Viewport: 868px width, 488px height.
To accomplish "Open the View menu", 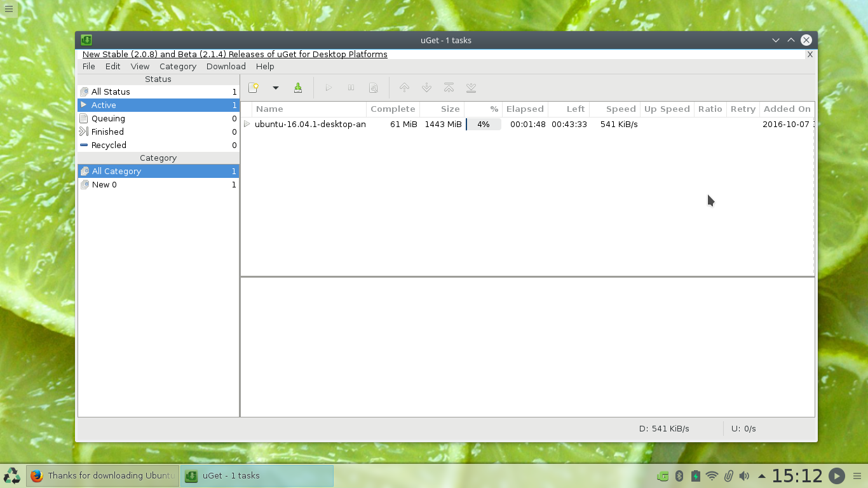I will pyautogui.click(x=140, y=66).
